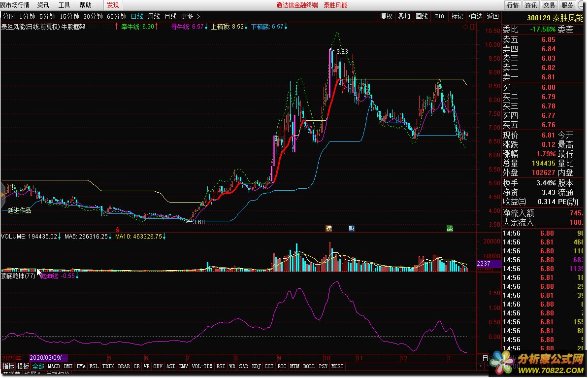Click the purple 2237 volume axis label

489,264
